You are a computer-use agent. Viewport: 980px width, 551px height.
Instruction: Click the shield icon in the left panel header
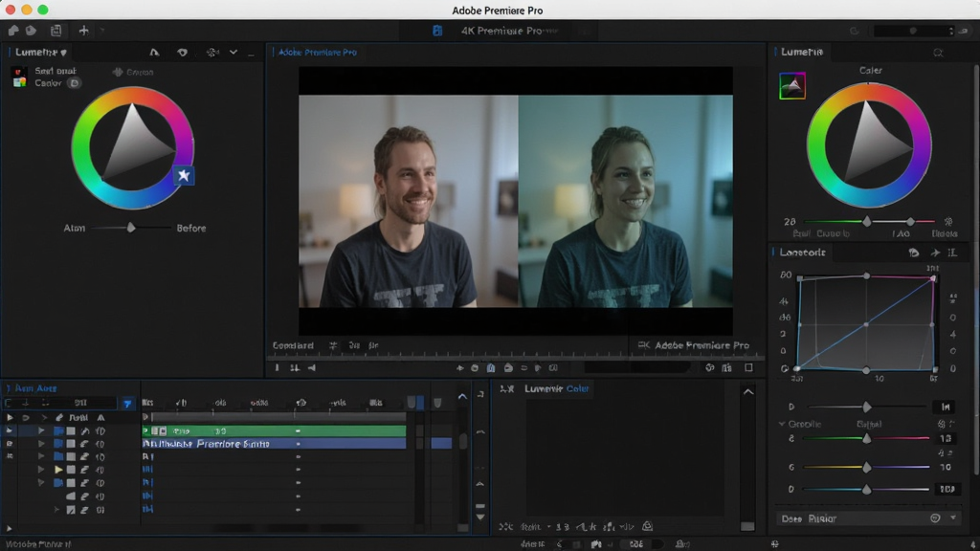182,53
